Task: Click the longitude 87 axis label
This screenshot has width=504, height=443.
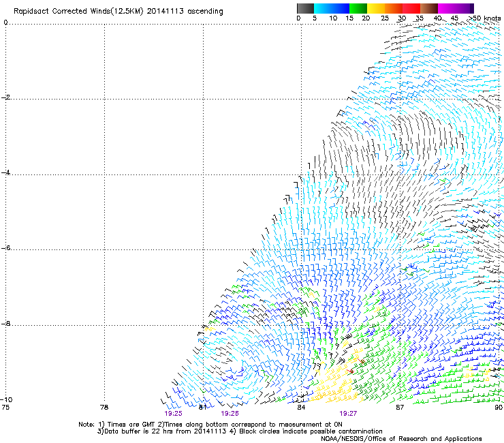Action: (400, 408)
